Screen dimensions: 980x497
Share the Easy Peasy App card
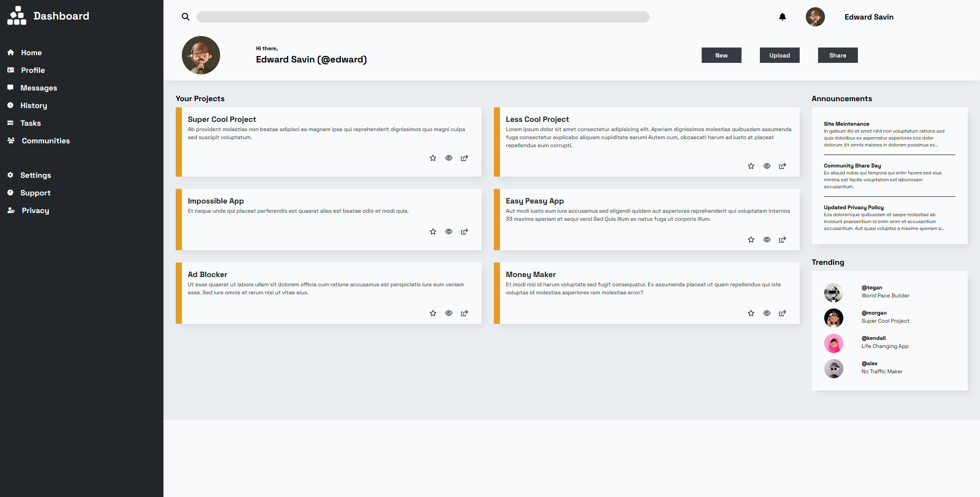(782, 239)
